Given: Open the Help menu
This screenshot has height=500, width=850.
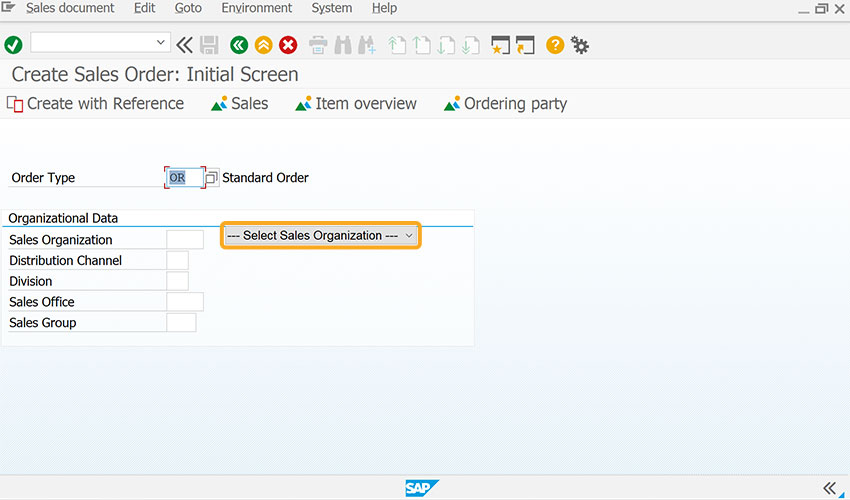Looking at the screenshot, I should click(x=384, y=8).
